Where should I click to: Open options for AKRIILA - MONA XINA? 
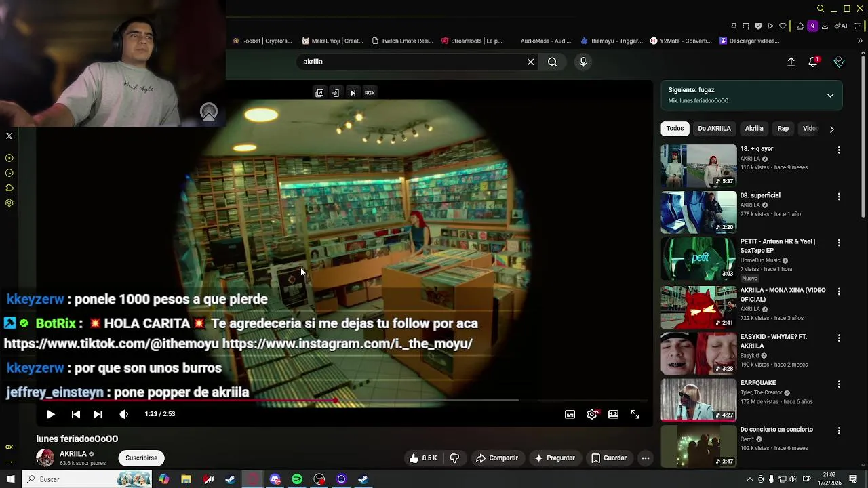click(839, 291)
